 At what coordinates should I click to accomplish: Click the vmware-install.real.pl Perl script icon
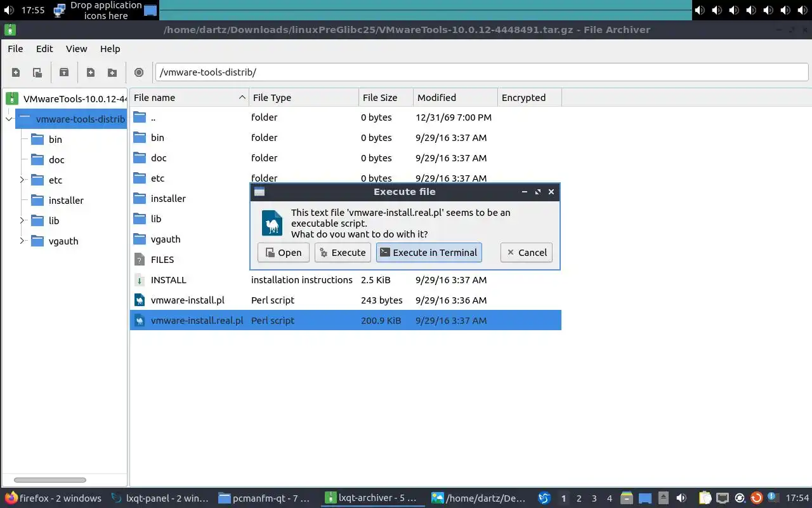click(140, 321)
